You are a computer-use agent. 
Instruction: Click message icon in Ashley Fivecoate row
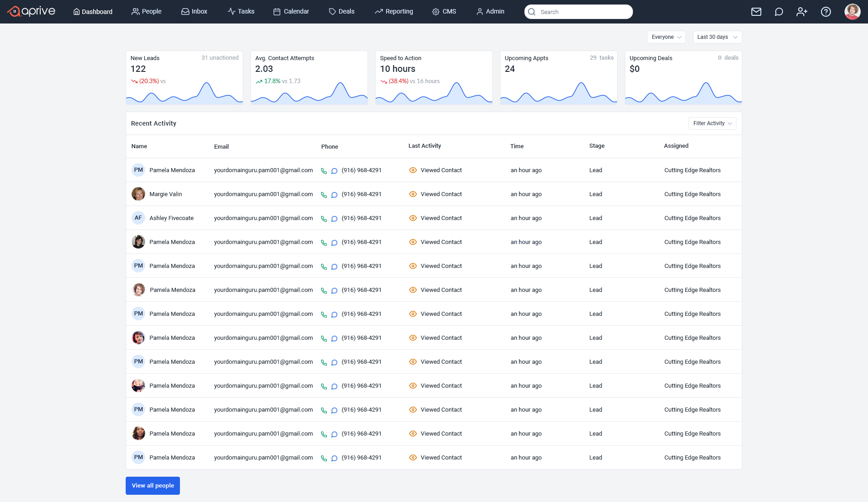[334, 219]
